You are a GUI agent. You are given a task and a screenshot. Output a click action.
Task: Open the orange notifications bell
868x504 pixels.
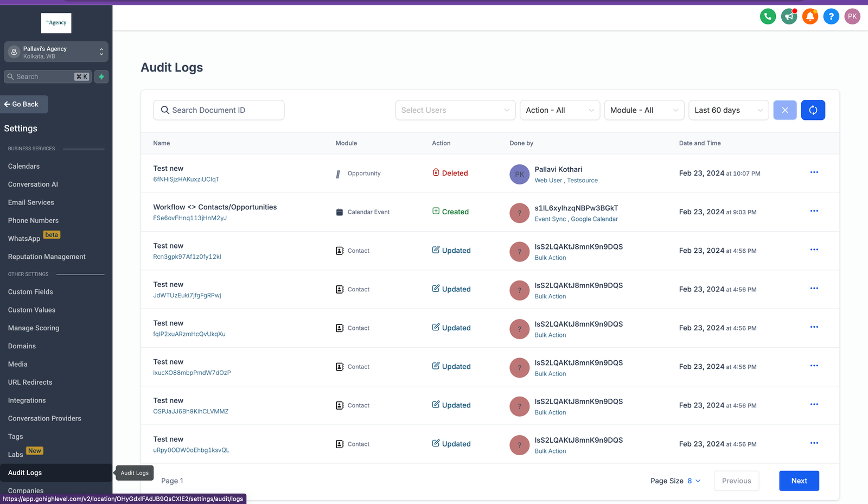[x=810, y=17]
